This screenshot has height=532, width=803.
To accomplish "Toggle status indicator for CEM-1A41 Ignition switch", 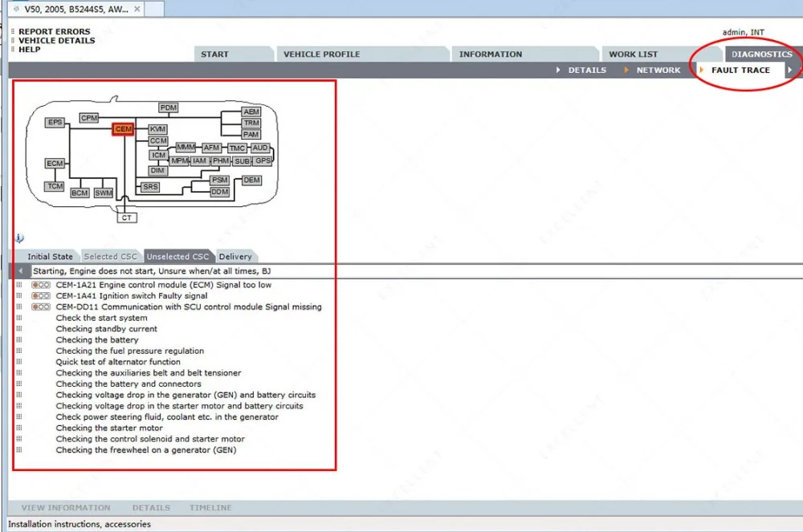I will pyautogui.click(x=41, y=295).
